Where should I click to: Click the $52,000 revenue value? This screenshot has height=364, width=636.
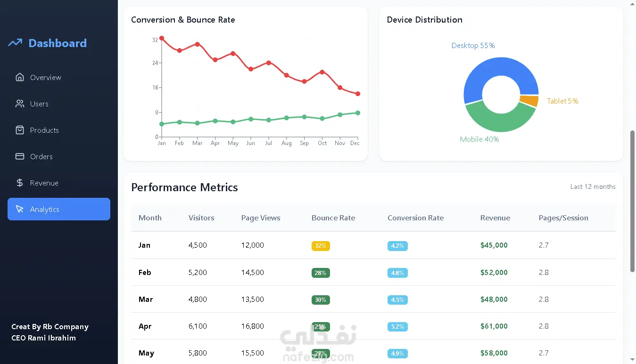(494, 273)
